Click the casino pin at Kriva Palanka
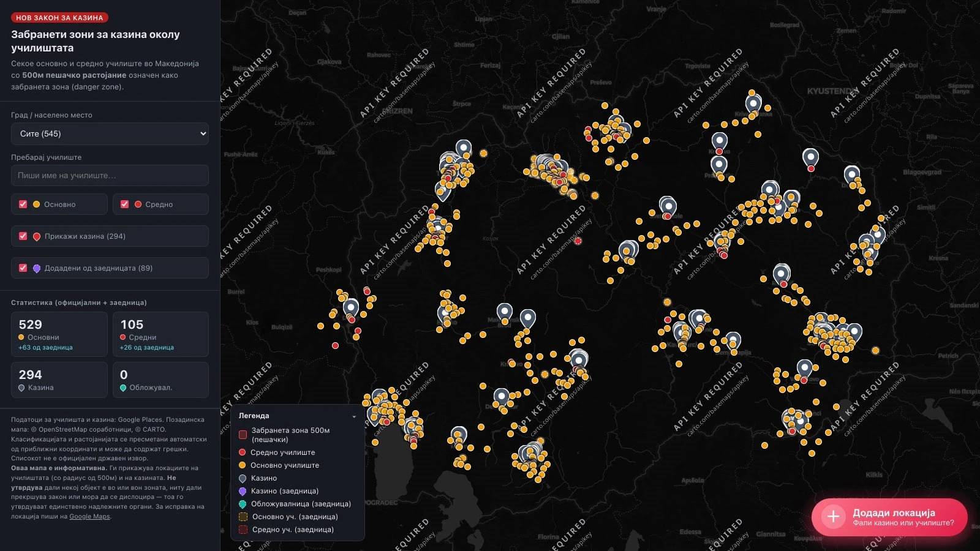This screenshot has height=551, width=980. click(x=753, y=103)
